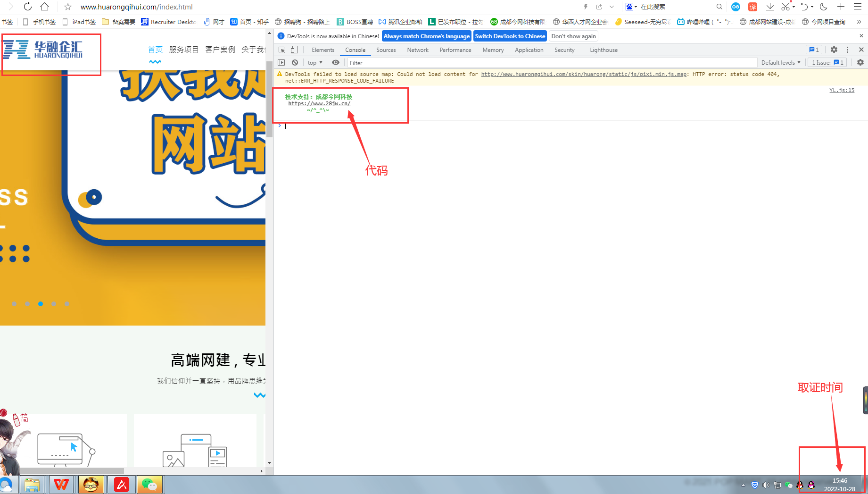Open the 'top' frame context dropdown
Image resolution: width=868 pixels, height=494 pixels.
pyautogui.click(x=314, y=62)
